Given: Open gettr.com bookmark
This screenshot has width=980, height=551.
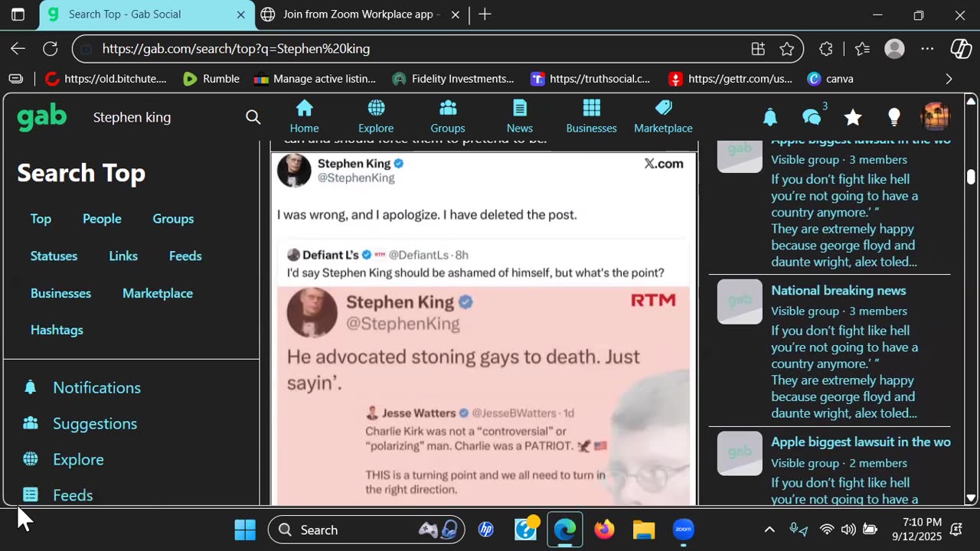Looking at the screenshot, I should coord(730,79).
